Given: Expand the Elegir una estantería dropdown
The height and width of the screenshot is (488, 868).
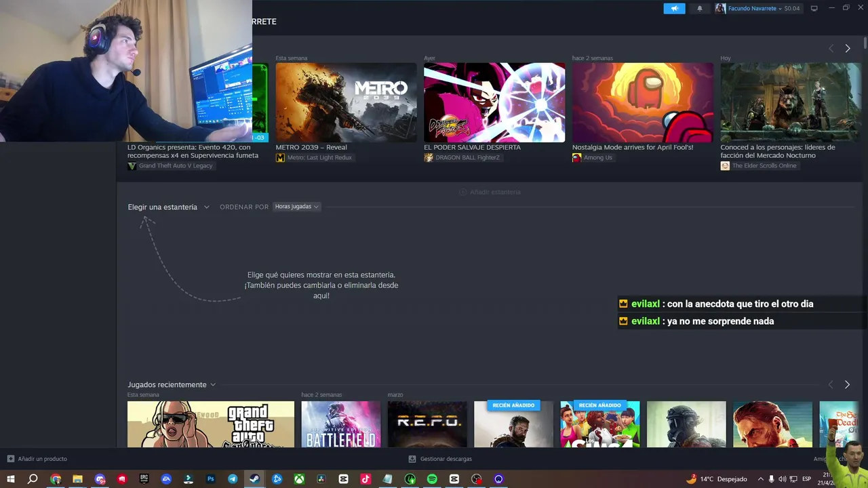Looking at the screenshot, I should (x=168, y=207).
